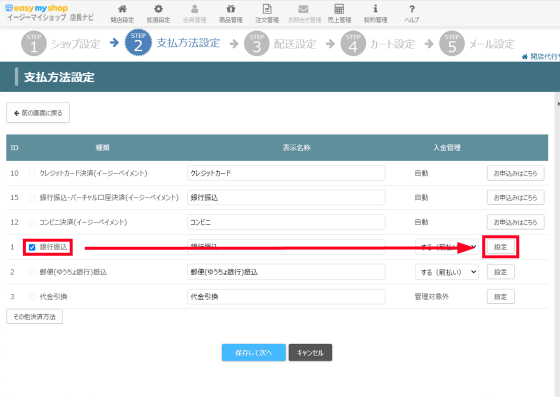The height and width of the screenshot is (397, 560).
Task: Click 前の画面に戻る back button
Action: click(38, 113)
